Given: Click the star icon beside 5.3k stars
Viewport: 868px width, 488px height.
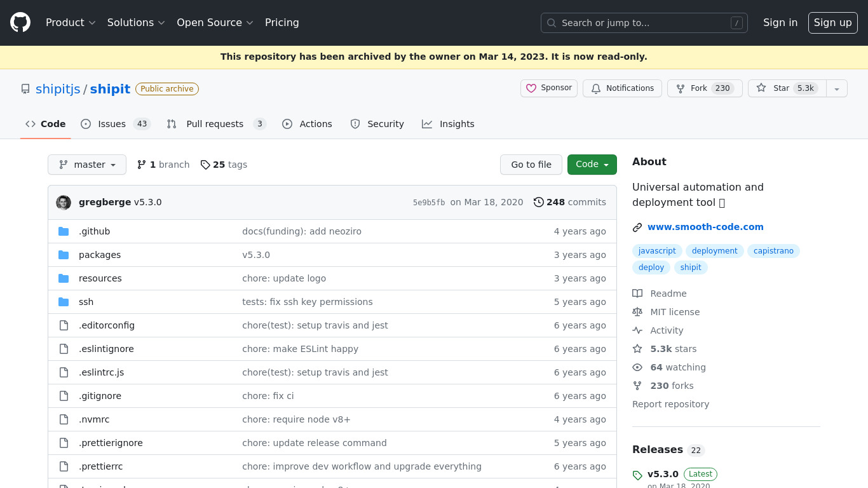Looking at the screenshot, I should point(637,349).
